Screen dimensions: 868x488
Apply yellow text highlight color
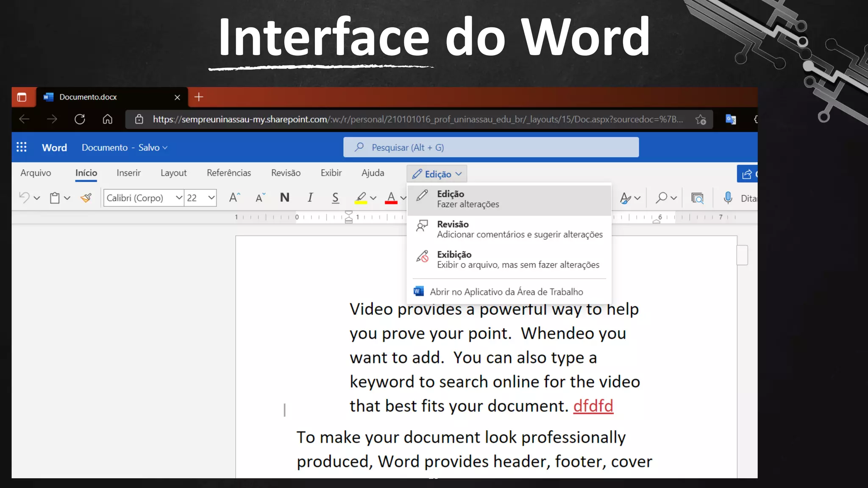pos(361,198)
